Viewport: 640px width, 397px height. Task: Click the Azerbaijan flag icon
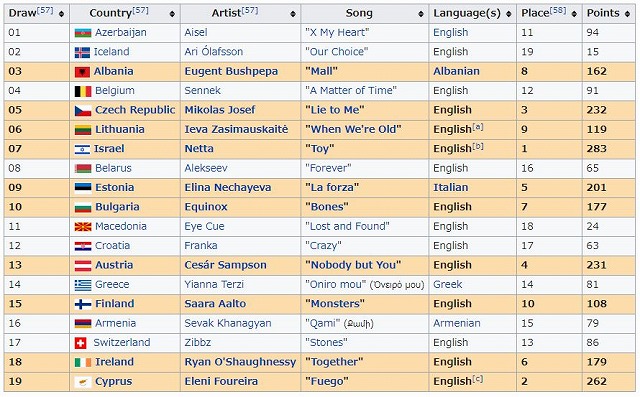83,33
